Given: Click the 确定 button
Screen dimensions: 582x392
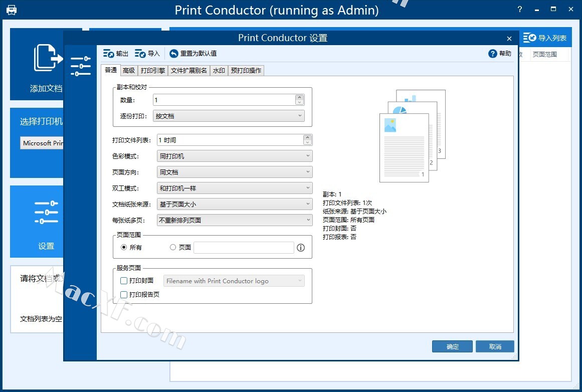Looking at the screenshot, I should [453, 346].
